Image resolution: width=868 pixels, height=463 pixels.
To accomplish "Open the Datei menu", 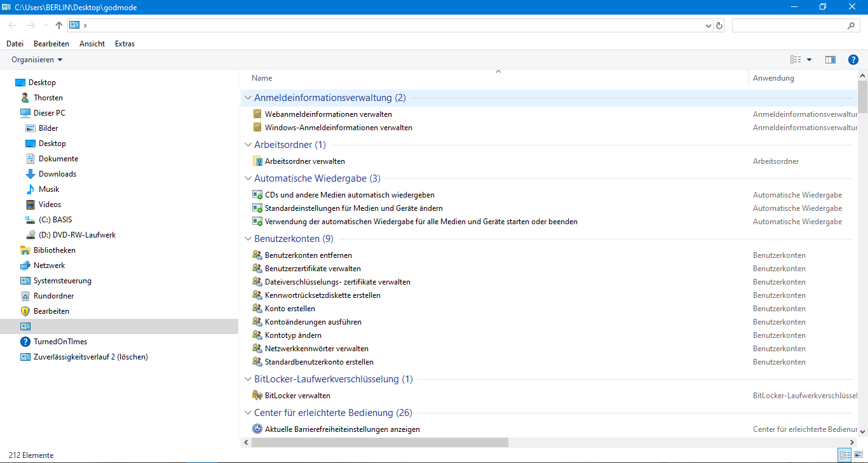I will [15, 44].
